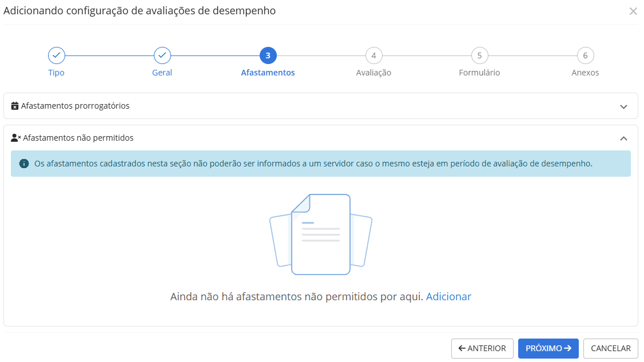This screenshot has width=644, height=362.
Task: Click the arrow icon inside the Anterior button
Action: click(x=464, y=348)
